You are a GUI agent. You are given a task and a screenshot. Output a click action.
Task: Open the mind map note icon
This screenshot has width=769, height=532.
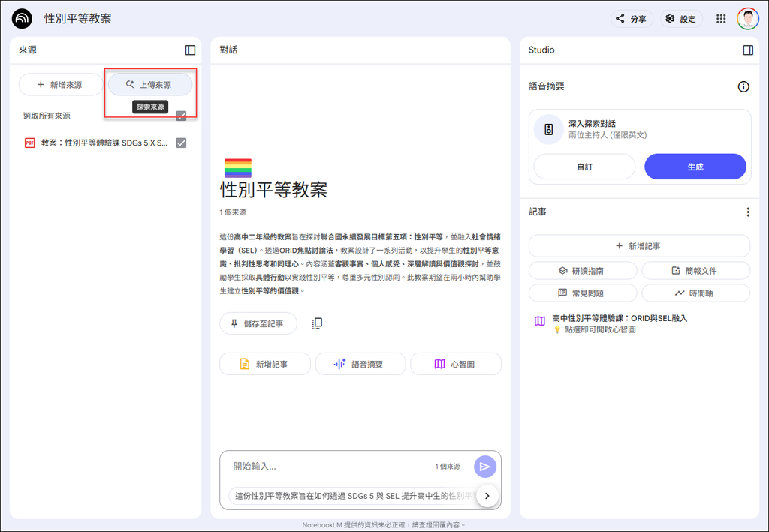(539, 321)
